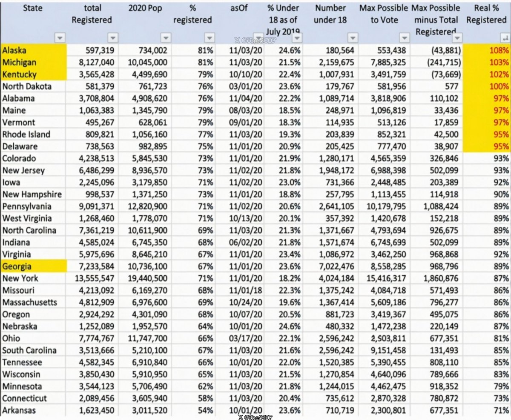Click Maine's 18.5% under 18 cell
Screen dimensions: 511x420
coord(289,110)
